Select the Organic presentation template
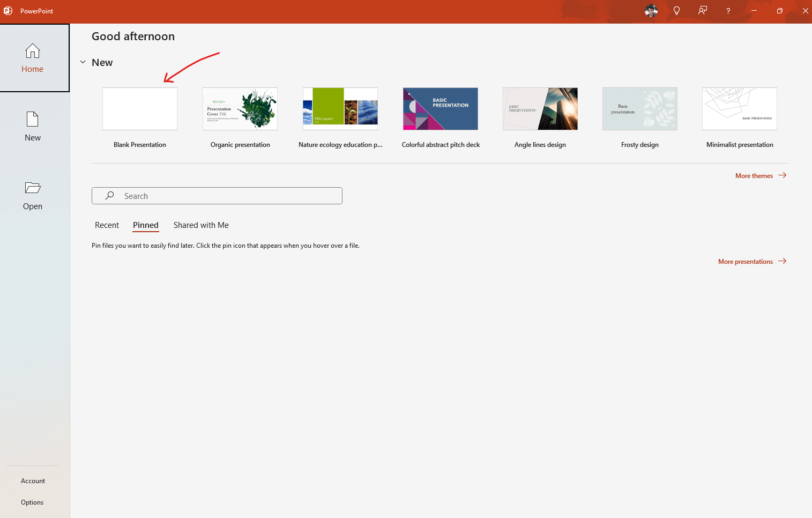812x518 pixels. coord(240,108)
